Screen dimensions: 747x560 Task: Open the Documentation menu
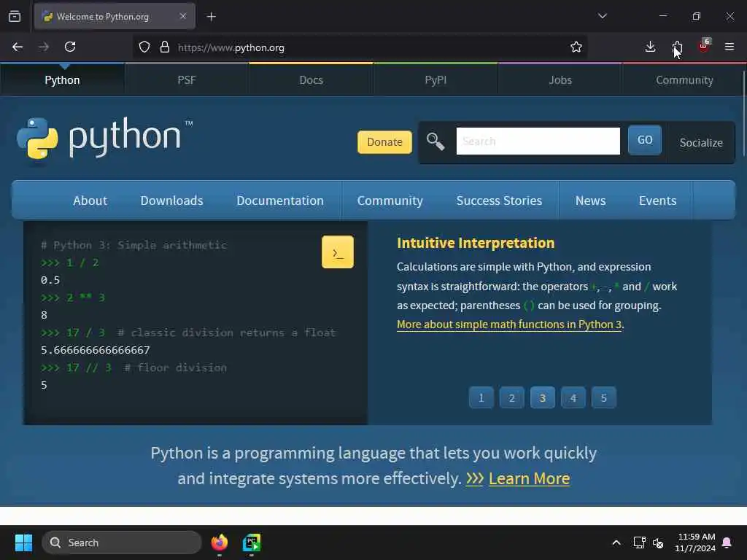tap(280, 201)
